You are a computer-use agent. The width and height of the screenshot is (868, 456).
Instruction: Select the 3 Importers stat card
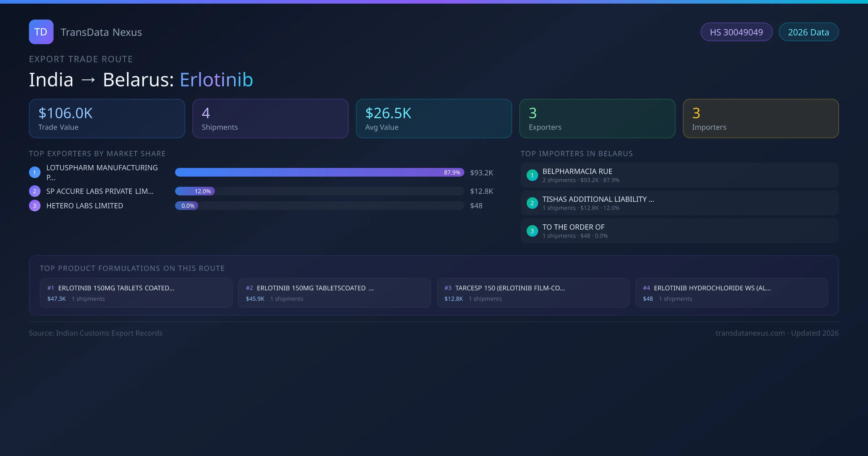[761, 119]
